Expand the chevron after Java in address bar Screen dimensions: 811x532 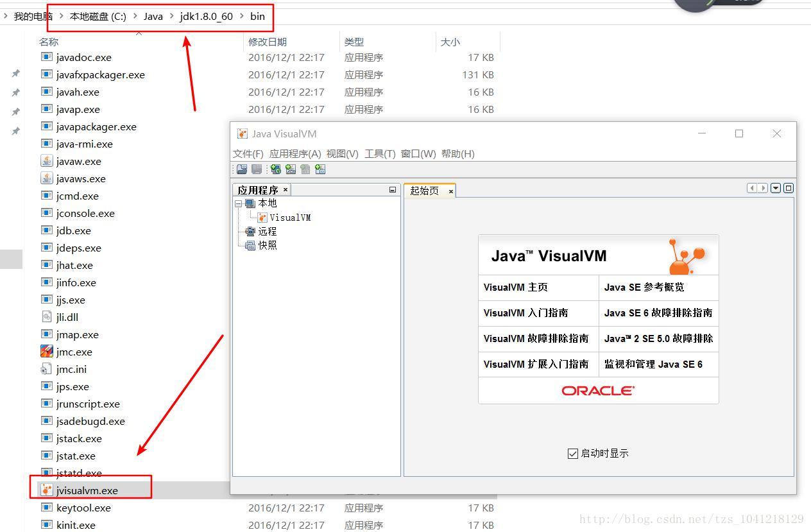coord(172,16)
